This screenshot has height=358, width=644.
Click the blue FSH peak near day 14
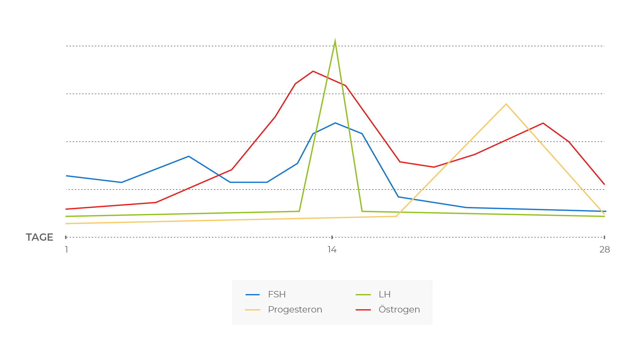coord(335,123)
